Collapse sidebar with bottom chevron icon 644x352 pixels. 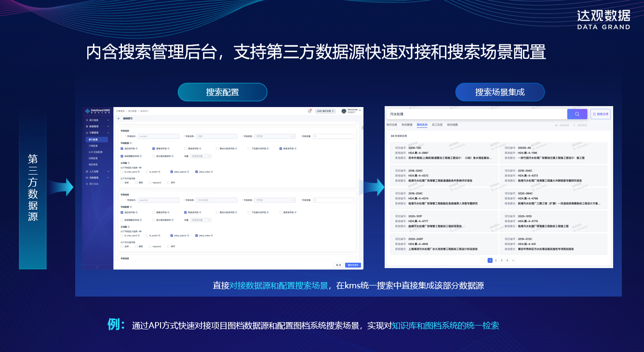97,267
